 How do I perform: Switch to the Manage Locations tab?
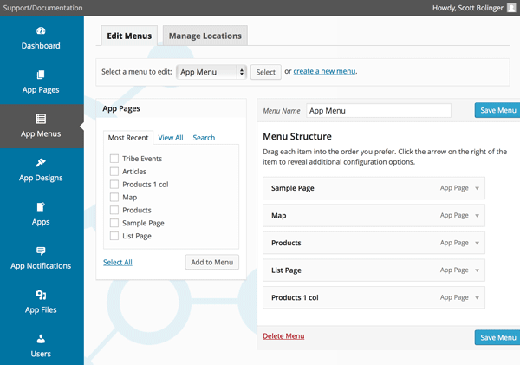[x=205, y=36]
